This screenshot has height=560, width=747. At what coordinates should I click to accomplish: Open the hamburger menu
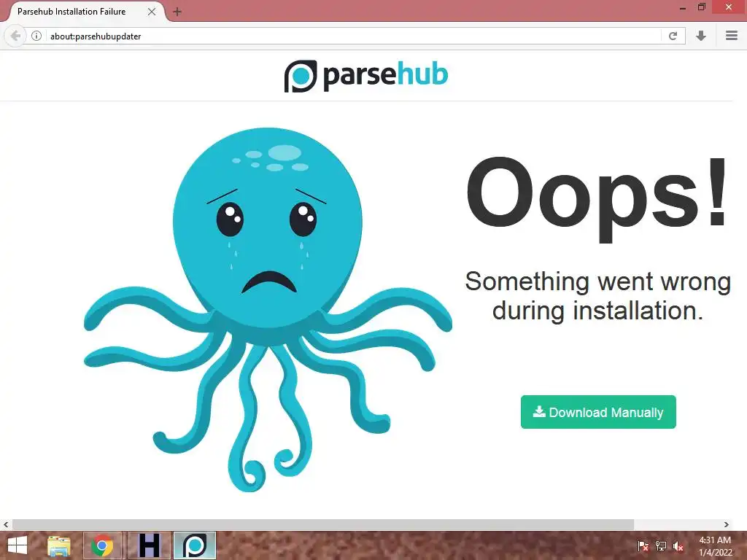coord(732,36)
